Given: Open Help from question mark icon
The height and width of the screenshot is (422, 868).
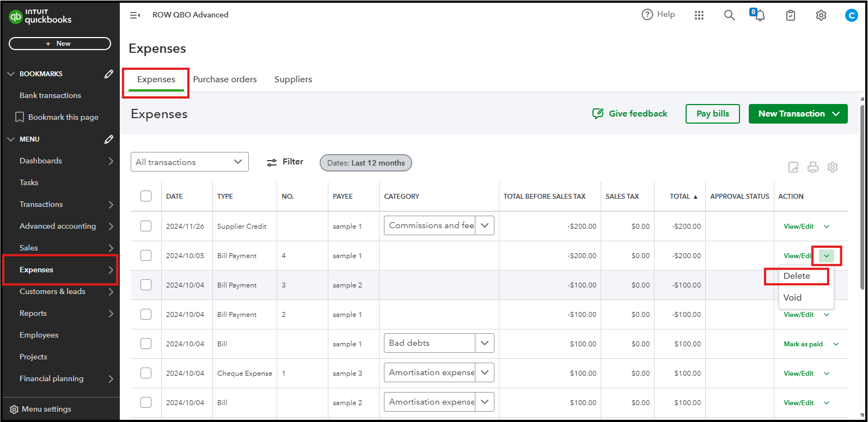Looking at the screenshot, I should [647, 15].
